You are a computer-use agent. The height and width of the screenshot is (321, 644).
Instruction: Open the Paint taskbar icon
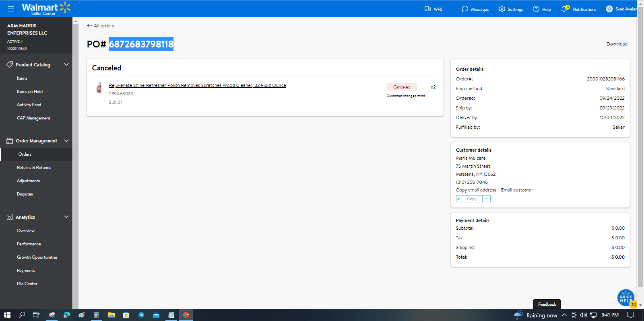[x=82, y=315]
